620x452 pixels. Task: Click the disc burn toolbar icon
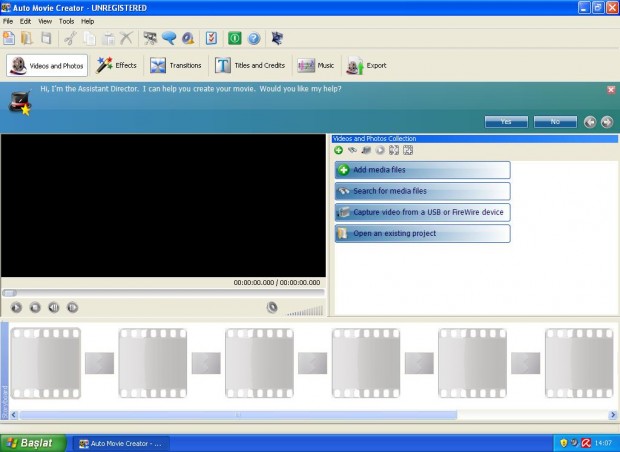click(x=188, y=38)
